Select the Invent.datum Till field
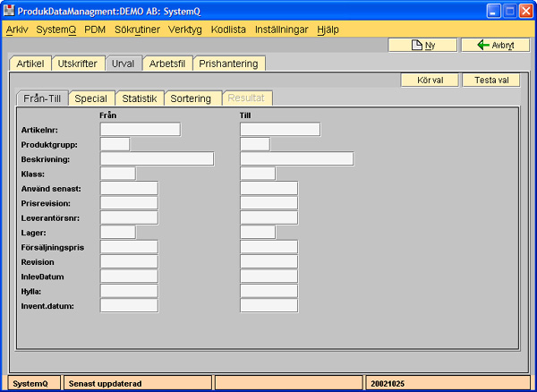This screenshot has width=537, height=392. tap(268, 306)
